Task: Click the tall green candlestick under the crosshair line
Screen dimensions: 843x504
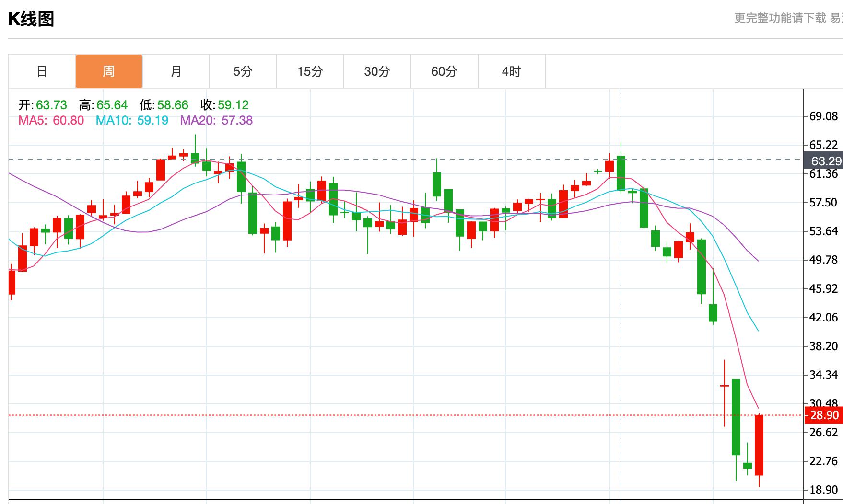Action: (621, 173)
